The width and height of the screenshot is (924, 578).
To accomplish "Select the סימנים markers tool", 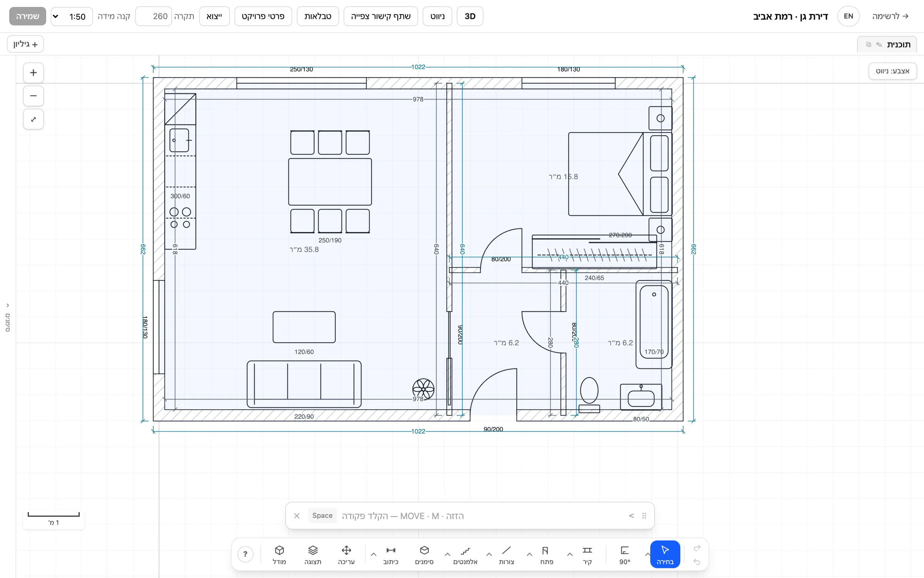I will (x=424, y=554).
